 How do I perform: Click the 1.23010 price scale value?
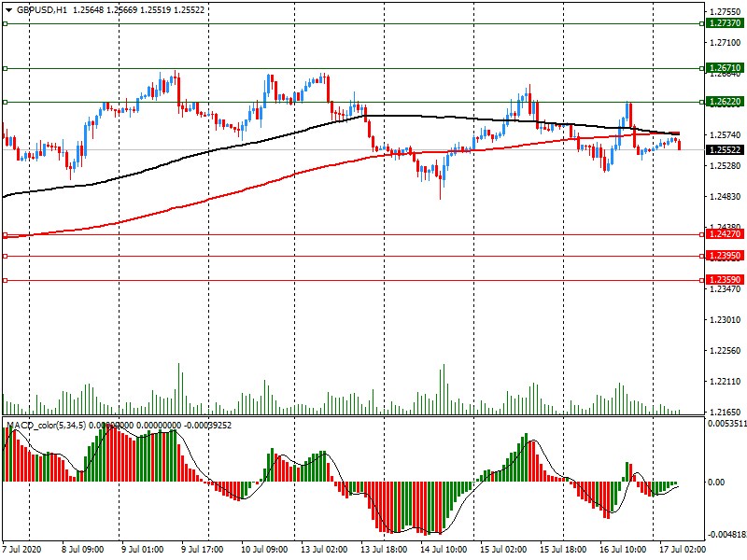[725, 320]
